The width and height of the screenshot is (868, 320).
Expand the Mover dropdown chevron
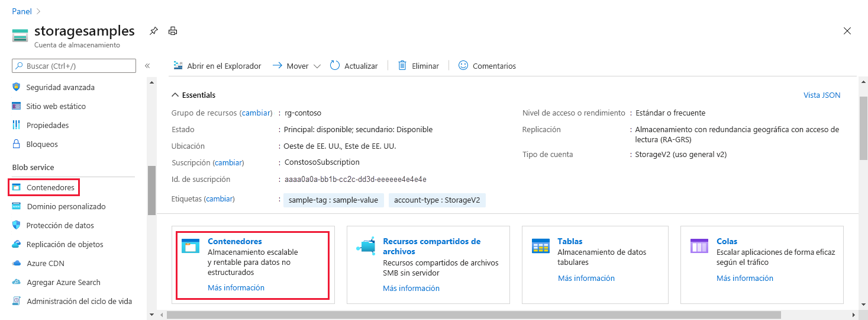coord(317,66)
